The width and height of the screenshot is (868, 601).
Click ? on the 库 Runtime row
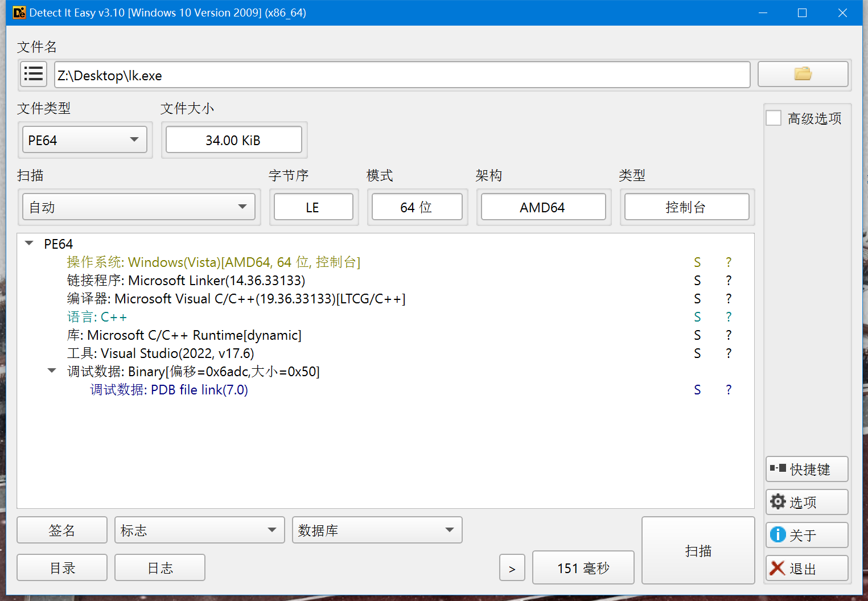(x=729, y=335)
